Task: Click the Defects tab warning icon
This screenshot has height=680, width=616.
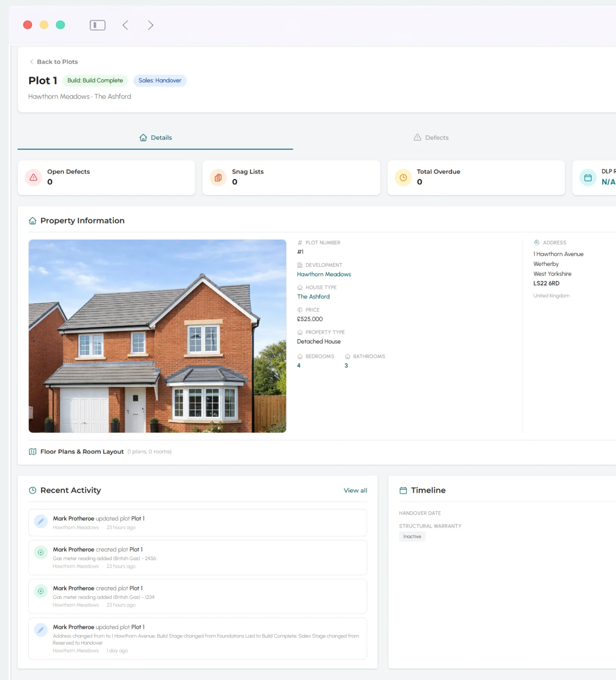Action: coord(417,137)
